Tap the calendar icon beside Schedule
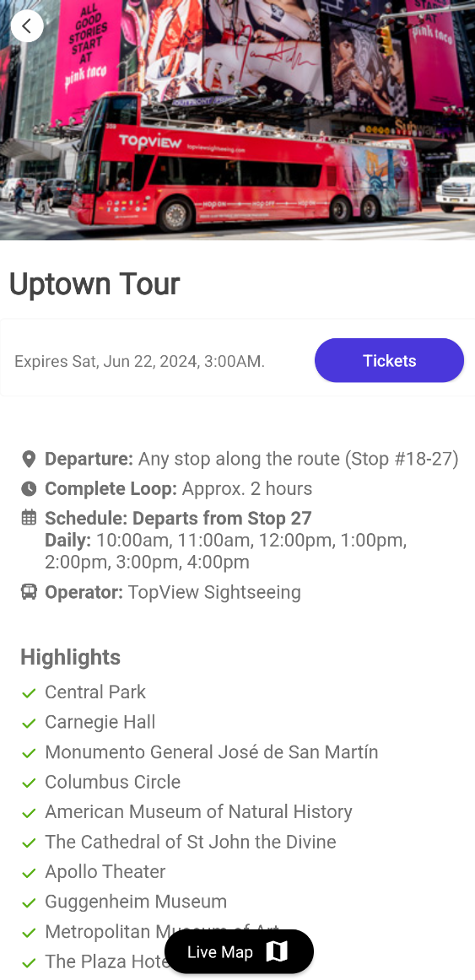The image size is (475, 980). point(29,518)
